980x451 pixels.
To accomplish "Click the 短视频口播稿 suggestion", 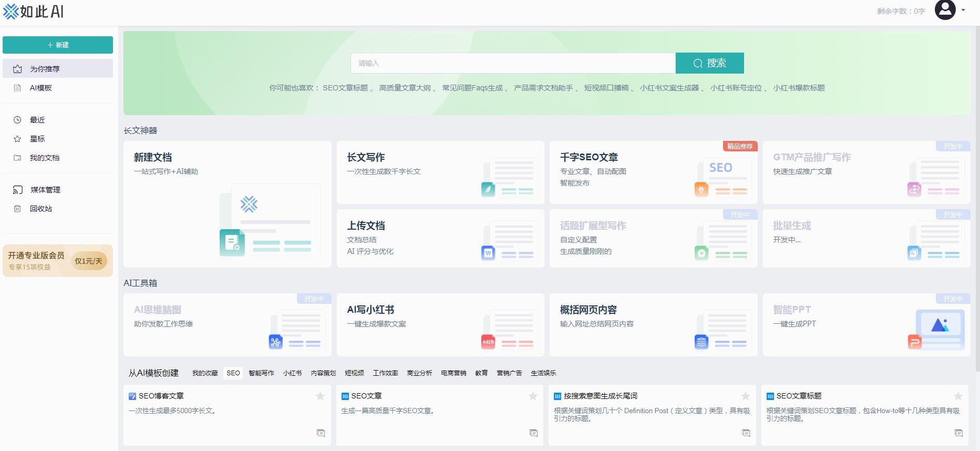I will pos(606,88).
